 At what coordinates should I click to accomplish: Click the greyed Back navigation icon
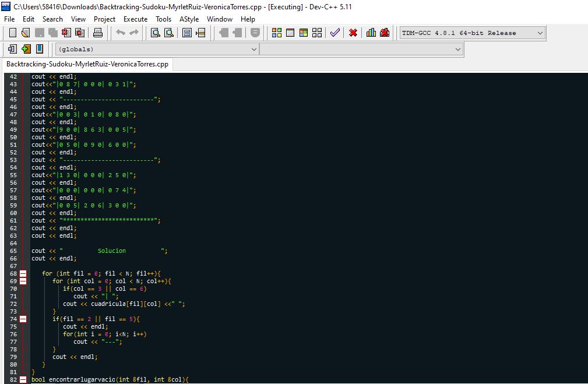(224, 33)
